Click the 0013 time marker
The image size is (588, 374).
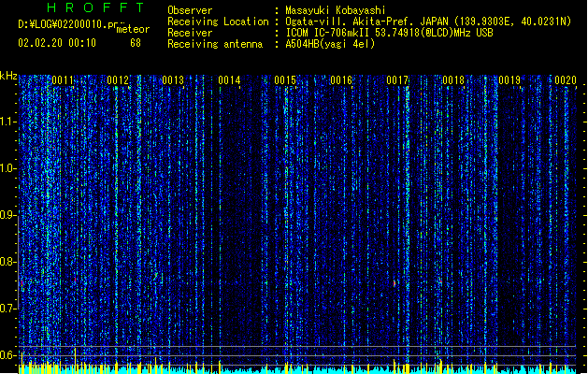tap(173, 80)
